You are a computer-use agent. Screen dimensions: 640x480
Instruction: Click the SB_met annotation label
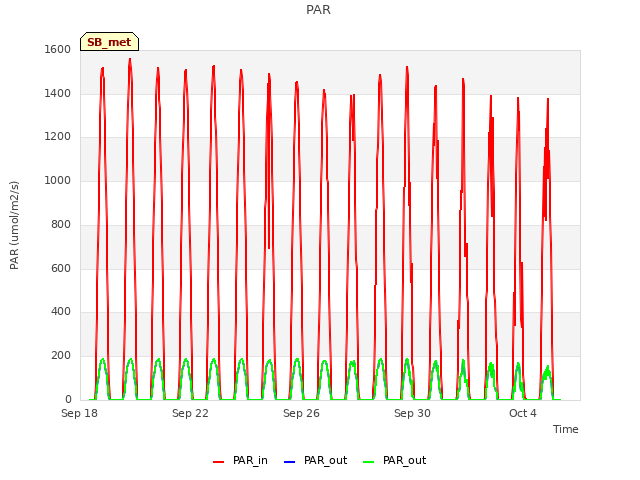tap(109, 42)
